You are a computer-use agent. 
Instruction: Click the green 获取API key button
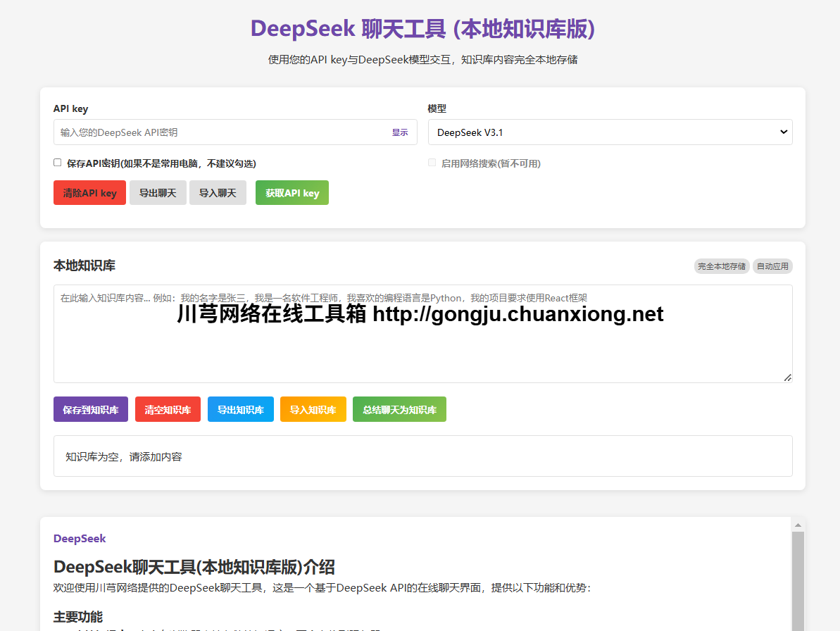click(x=292, y=193)
